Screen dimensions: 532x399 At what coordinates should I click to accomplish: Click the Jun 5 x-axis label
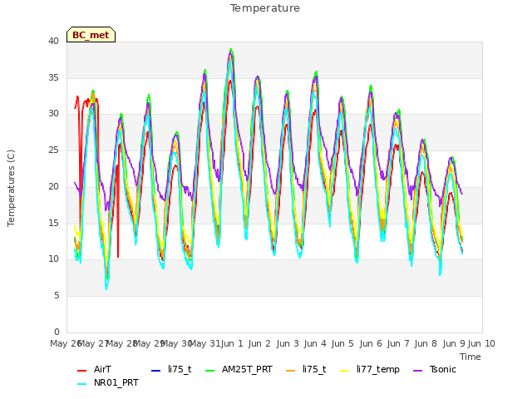[x=342, y=343]
